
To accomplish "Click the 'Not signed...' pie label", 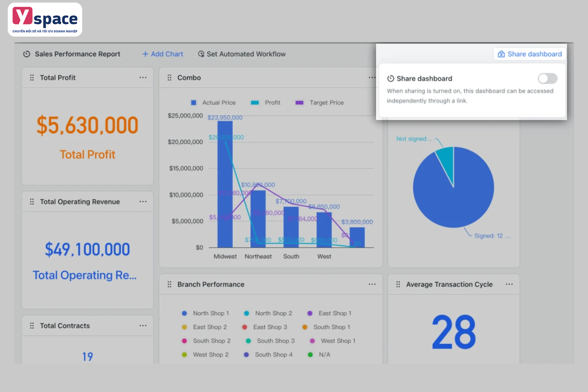I will tap(414, 139).
